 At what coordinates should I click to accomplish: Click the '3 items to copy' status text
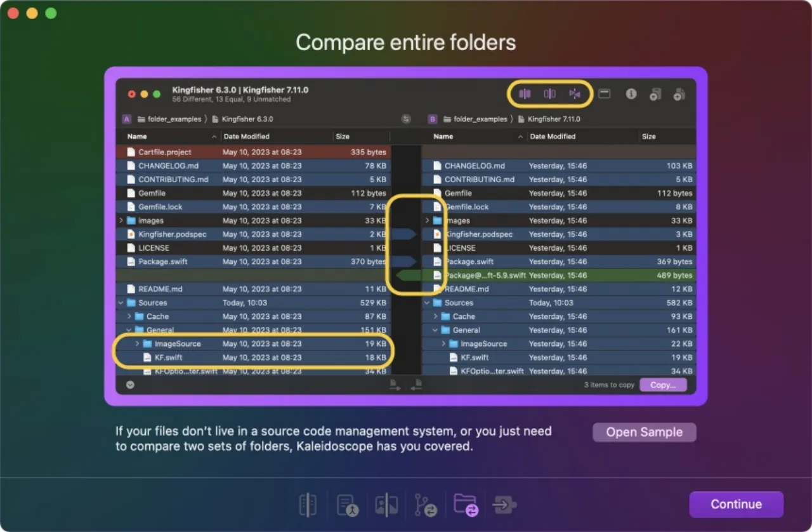click(610, 385)
